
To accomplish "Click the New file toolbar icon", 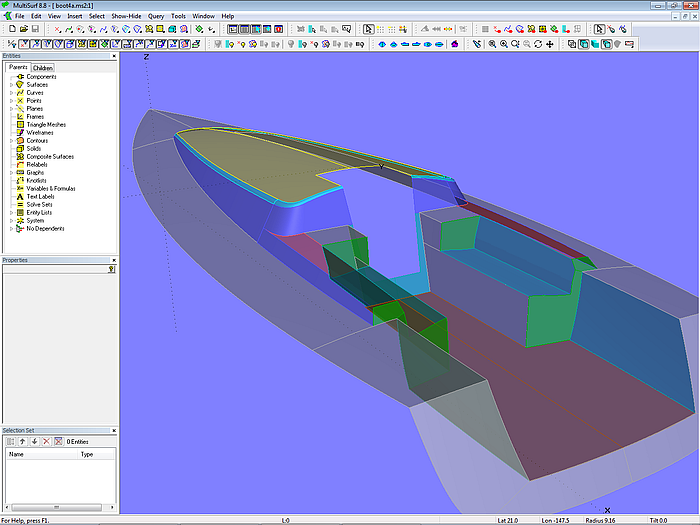I will [x=11, y=30].
